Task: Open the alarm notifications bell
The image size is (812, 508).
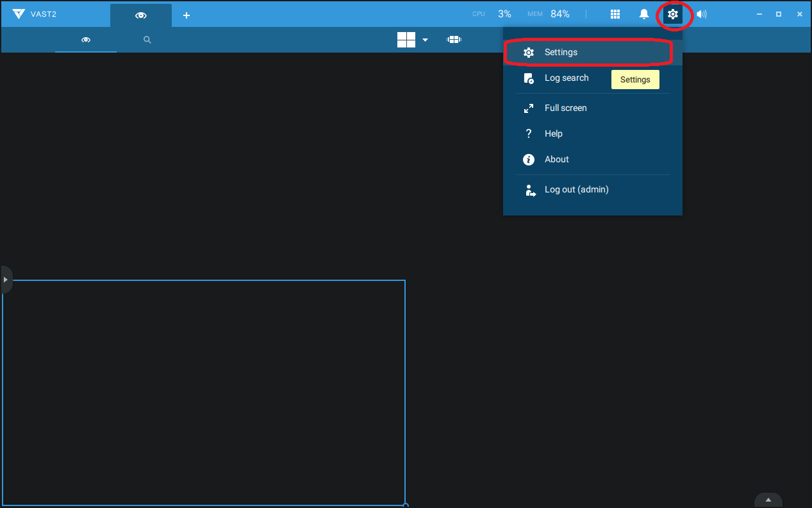Action: point(644,14)
